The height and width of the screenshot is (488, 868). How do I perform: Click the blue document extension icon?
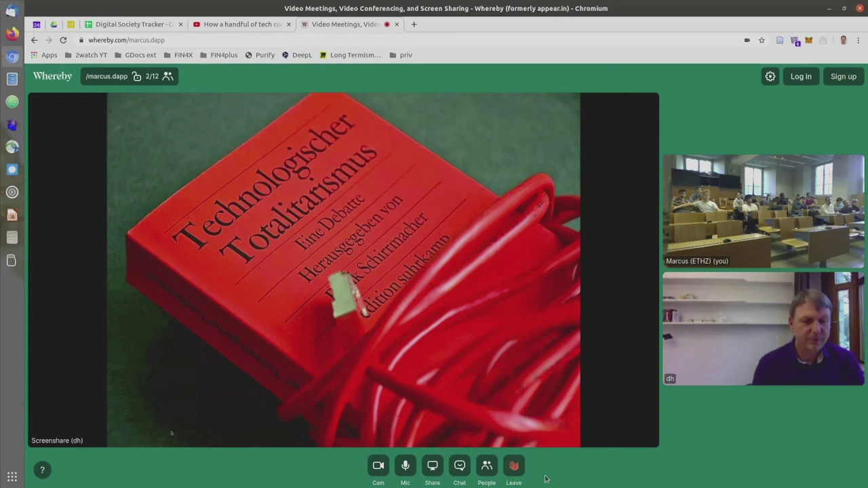pyautogui.click(x=780, y=40)
